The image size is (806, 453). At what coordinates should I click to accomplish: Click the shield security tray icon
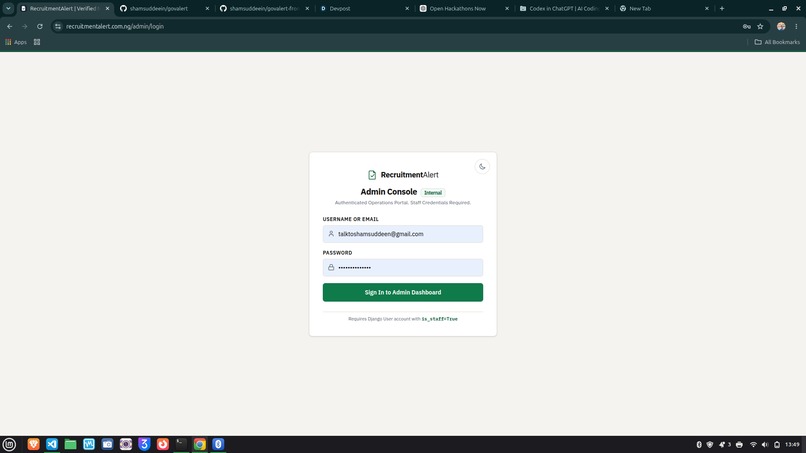pos(710,445)
